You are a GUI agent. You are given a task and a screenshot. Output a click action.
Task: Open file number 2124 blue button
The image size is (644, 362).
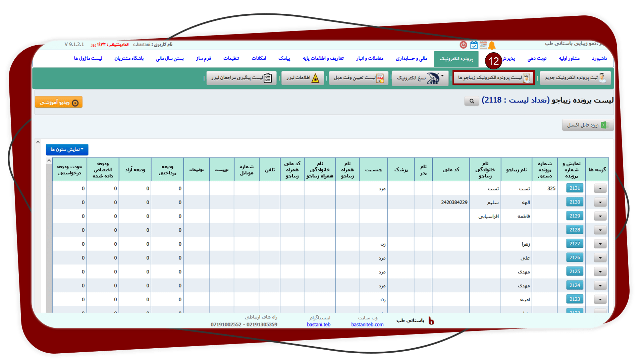pos(575,285)
